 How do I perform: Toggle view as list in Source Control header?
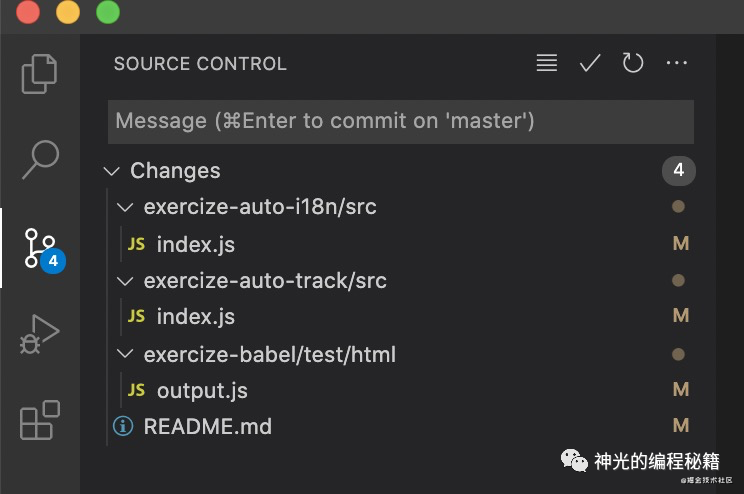click(547, 63)
